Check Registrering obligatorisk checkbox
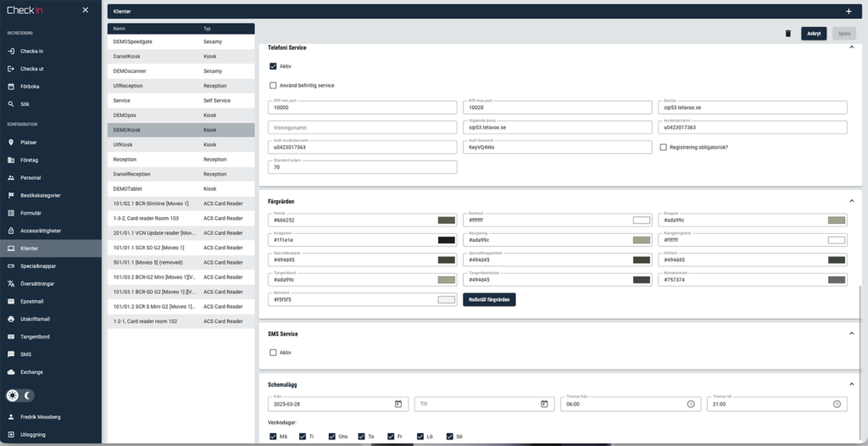 click(x=663, y=148)
